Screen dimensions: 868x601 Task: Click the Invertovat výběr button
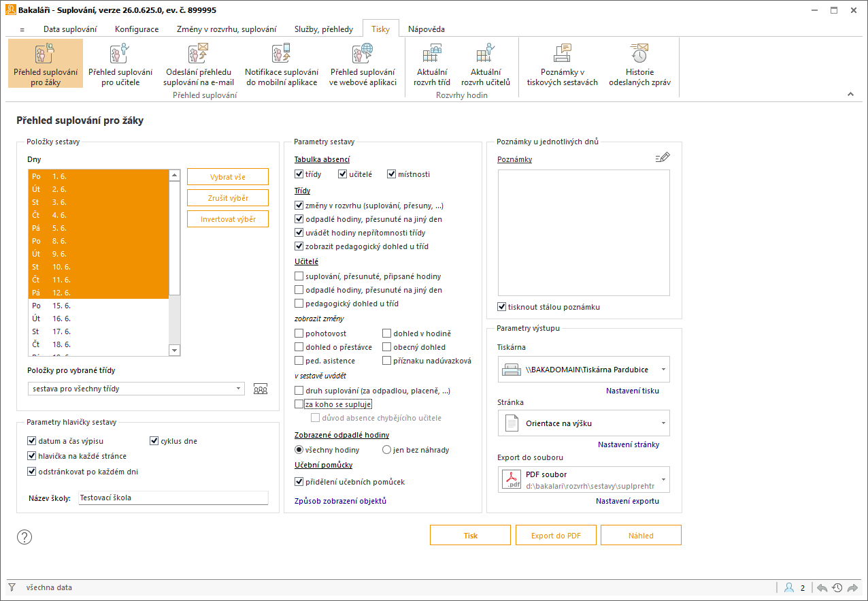click(x=228, y=219)
